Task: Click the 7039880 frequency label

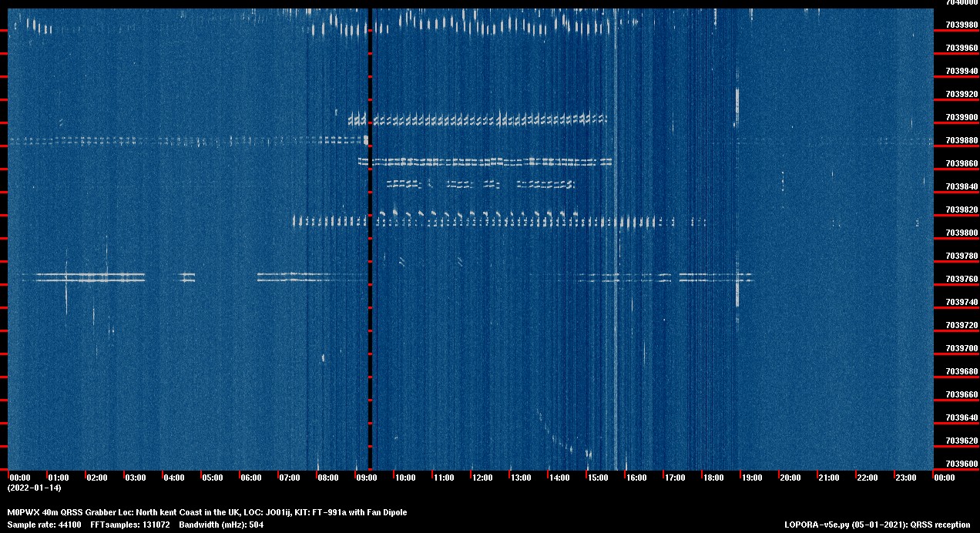Action: 962,140
